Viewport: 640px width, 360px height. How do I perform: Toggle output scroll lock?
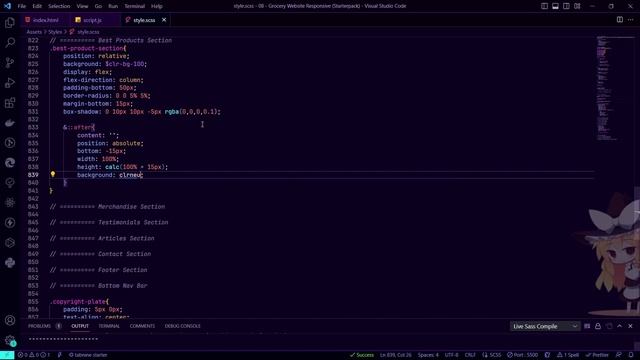598,326
